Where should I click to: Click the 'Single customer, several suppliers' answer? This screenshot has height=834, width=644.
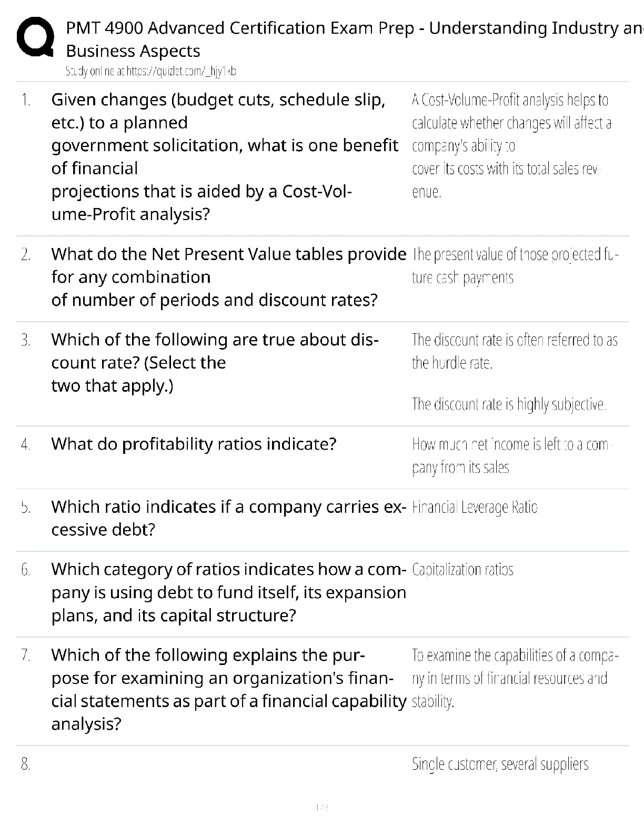(500, 764)
